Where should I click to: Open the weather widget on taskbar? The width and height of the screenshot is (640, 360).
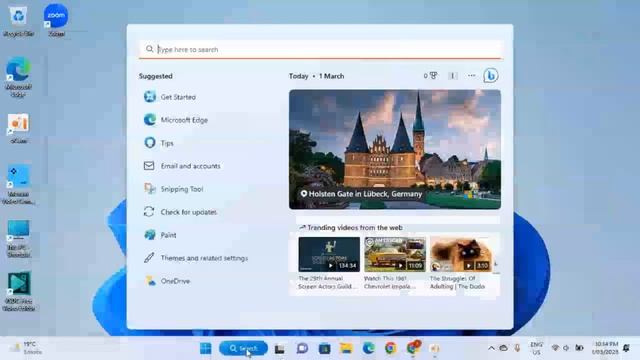(x=27, y=348)
